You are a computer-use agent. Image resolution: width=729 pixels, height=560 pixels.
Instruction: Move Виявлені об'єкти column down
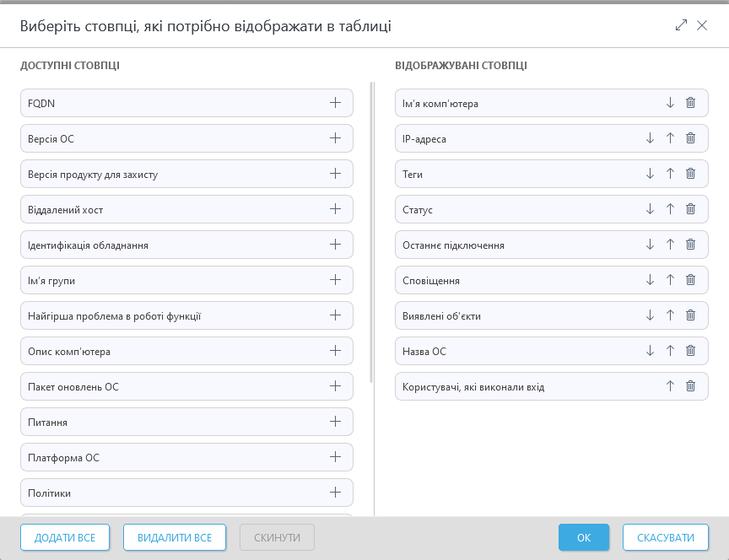click(650, 315)
